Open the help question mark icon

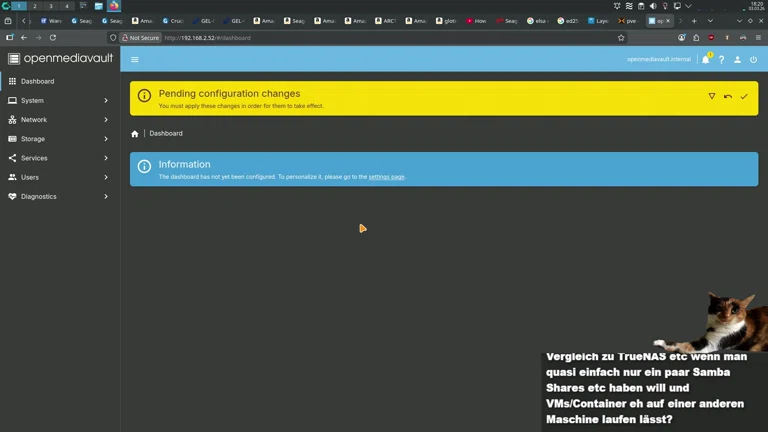click(721, 60)
